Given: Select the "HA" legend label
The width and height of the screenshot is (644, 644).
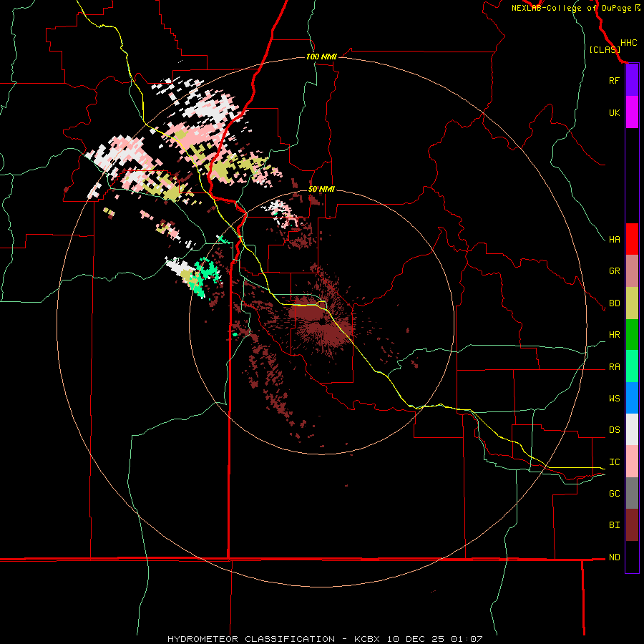Looking at the screenshot, I should click(x=614, y=239).
